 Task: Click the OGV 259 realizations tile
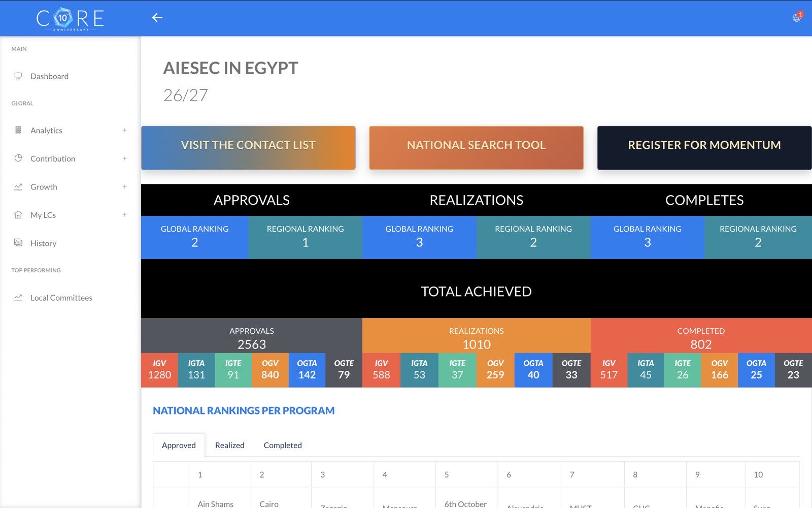pos(495,370)
